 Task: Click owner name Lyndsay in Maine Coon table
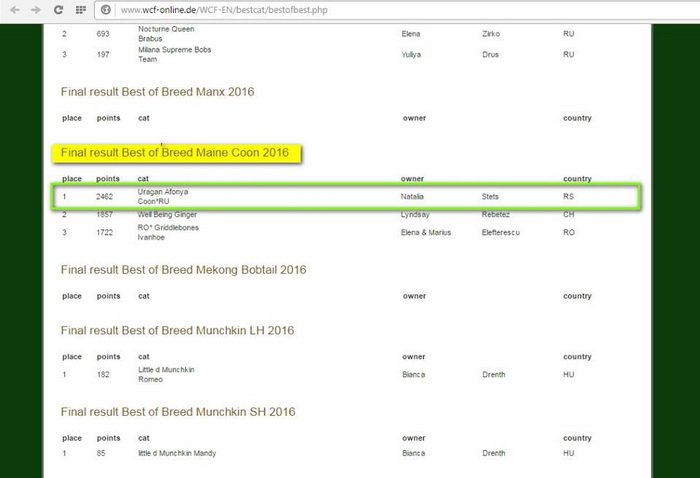coord(416,215)
